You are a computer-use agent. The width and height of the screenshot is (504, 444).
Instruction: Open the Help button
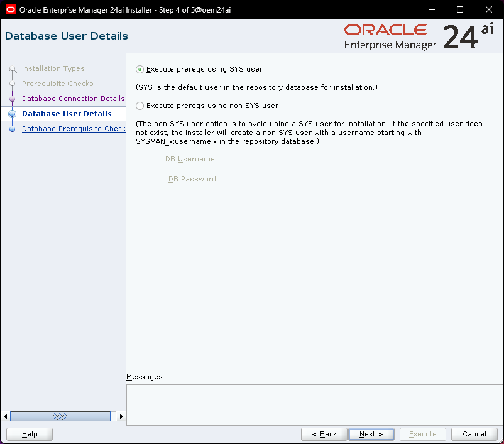(30, 434)
